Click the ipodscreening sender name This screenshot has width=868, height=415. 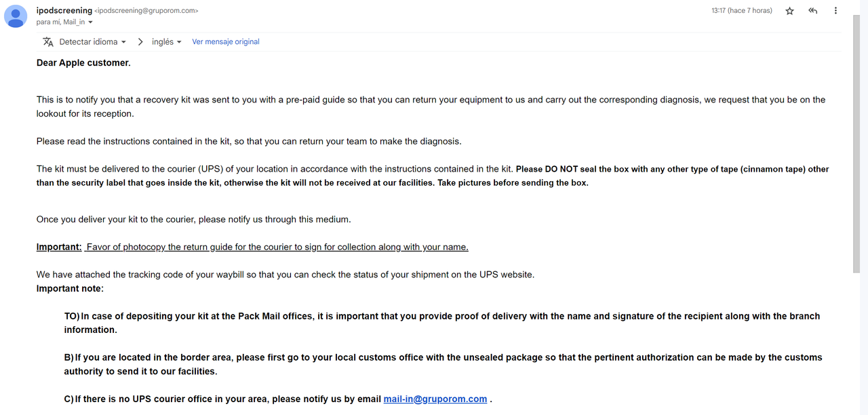[64, 10]
